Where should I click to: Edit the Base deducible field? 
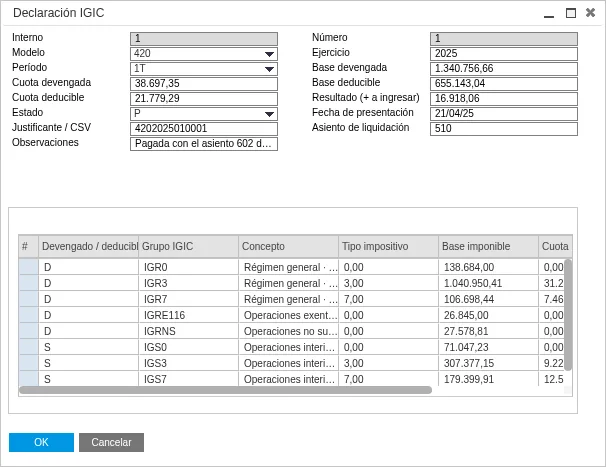click(x=504, y=84)
